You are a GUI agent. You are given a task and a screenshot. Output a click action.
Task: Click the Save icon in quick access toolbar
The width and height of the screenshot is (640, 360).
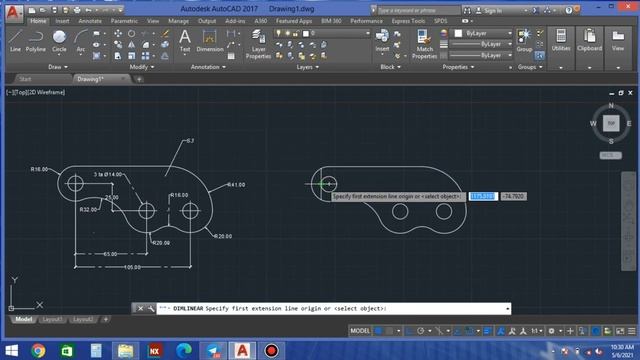[54, 10]
